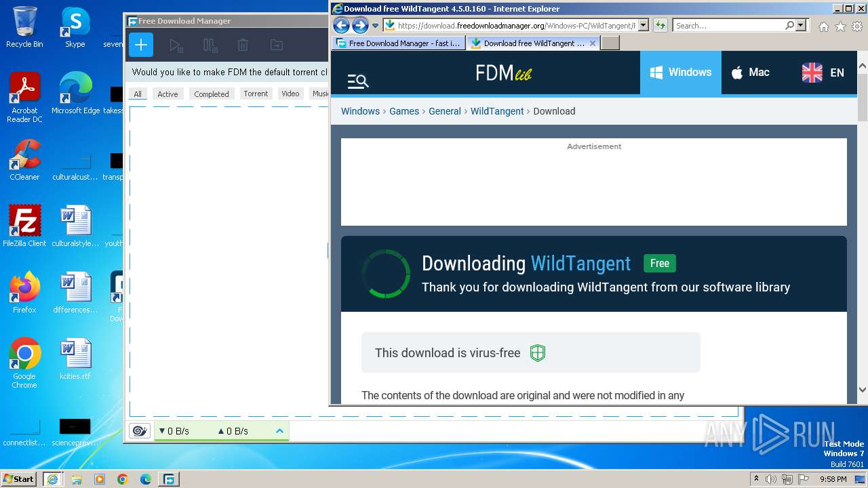The width and height of the screenshot is (868, 488).
Task: Click the IE search box
Action: coord(729,26)
